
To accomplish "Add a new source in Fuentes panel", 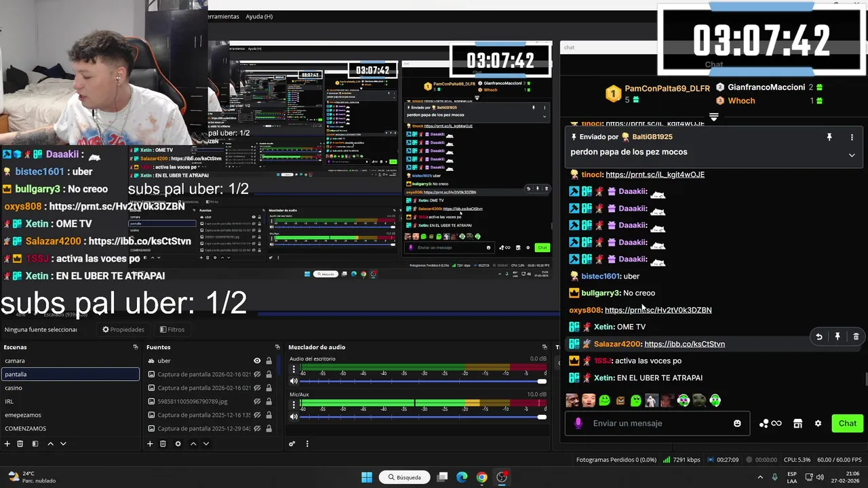I will tap(150, 444).
